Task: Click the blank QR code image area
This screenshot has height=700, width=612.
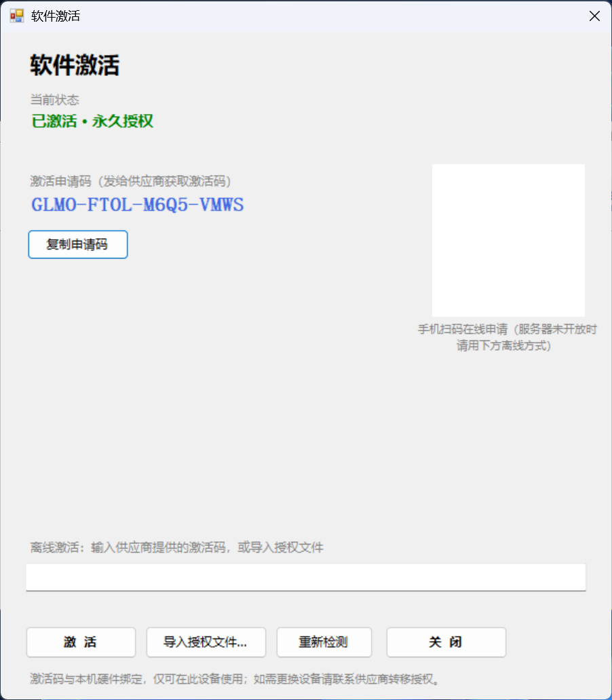Action: tap(508, 240)
